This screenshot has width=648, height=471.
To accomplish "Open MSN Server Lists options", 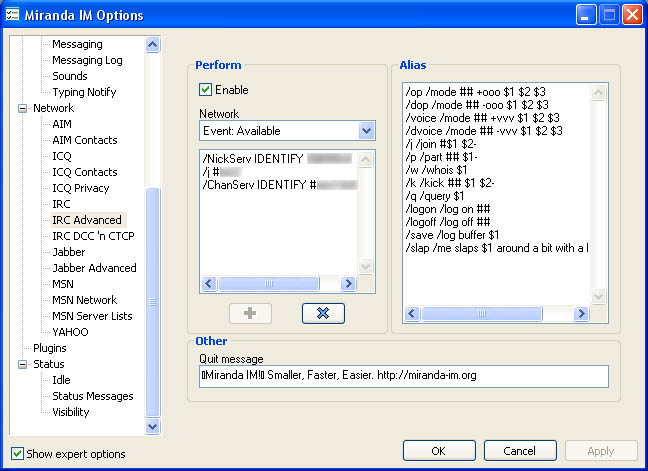I will click(x=92, y=316).
